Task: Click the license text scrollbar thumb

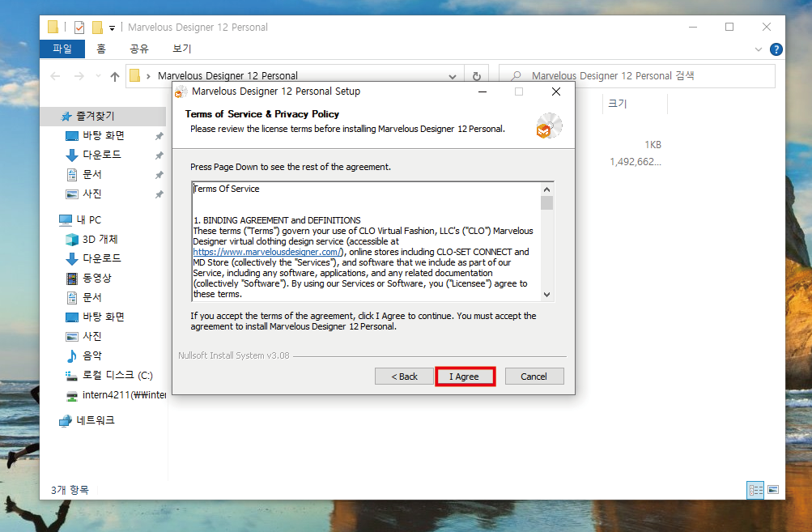Action: (x=546, y=202)
